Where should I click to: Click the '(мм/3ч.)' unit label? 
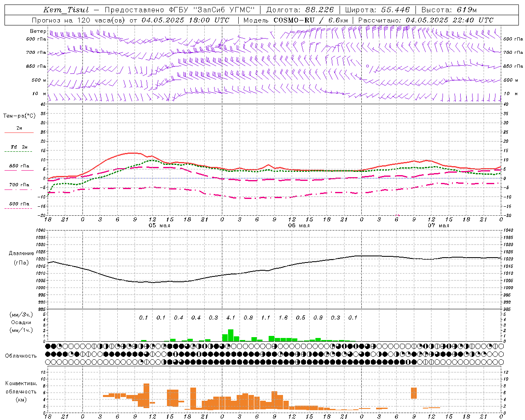pos(21,315)
